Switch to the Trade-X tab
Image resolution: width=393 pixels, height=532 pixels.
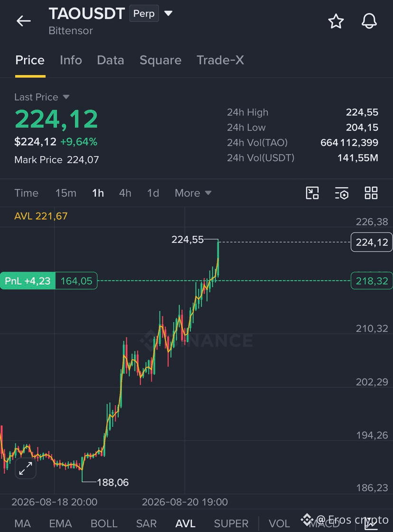pyautogui.click(x=220, y=60)
